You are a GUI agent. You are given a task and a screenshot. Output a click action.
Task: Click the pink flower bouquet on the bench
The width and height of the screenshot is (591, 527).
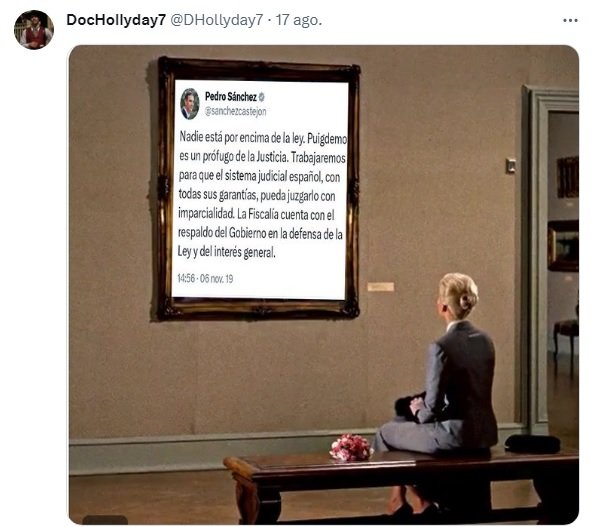351,448
